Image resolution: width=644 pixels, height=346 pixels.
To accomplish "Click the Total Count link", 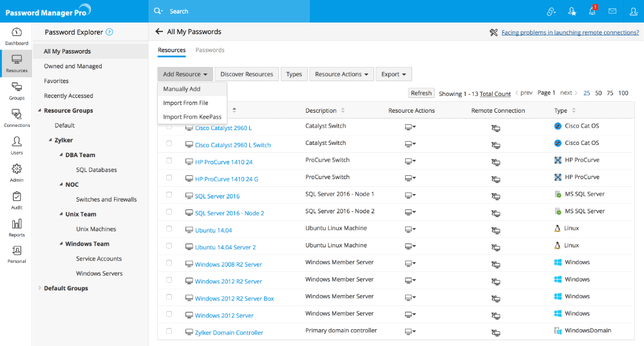I will (495, 93).
